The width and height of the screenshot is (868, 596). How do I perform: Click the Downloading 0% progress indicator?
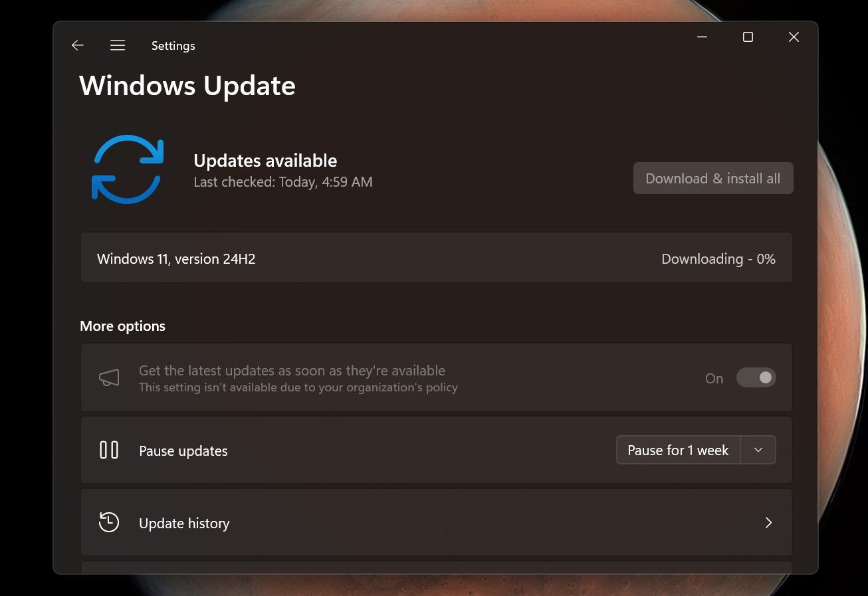pos(718,258)
